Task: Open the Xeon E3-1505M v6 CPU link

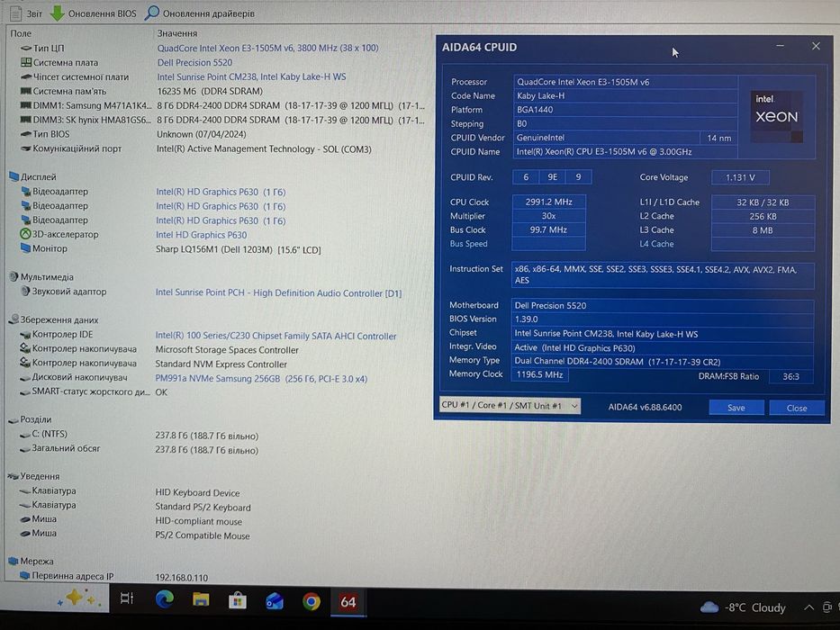Action: [268, 48]
